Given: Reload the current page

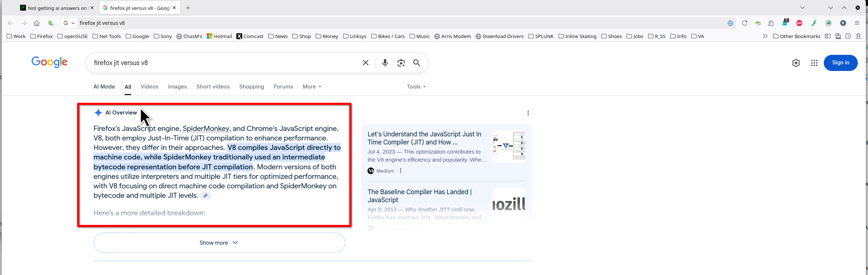Looking at the screenshot, I should (x=745, y=23).
